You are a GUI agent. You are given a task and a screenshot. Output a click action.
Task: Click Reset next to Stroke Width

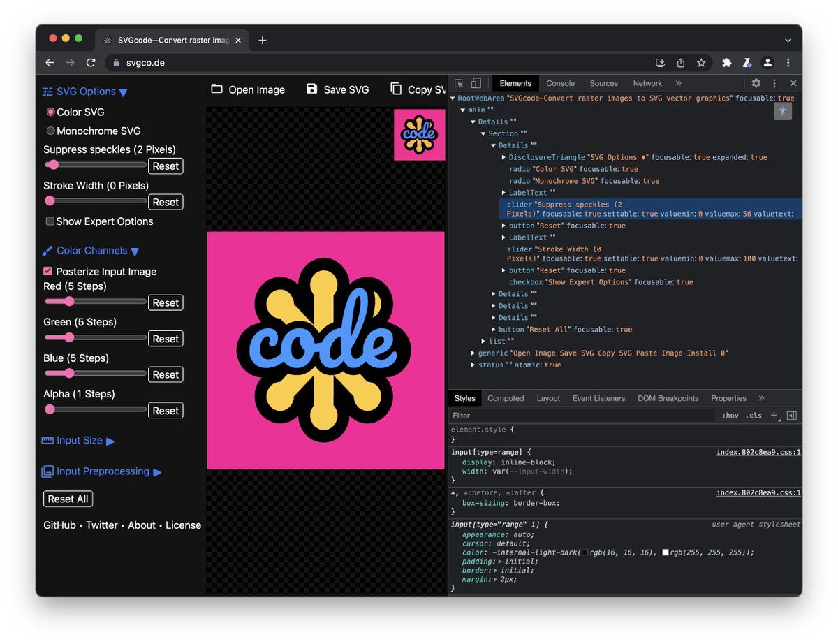(166, 202)
